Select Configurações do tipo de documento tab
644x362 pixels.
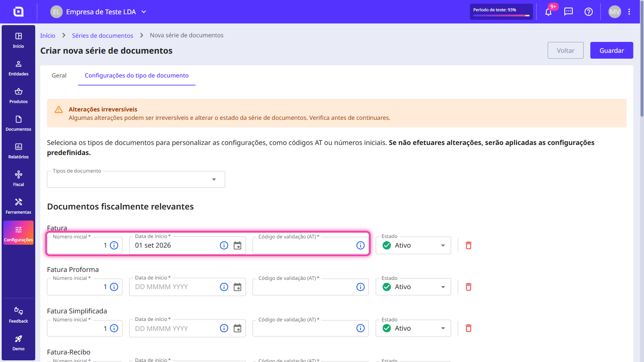pyautogui.click(x=137, y=75)
